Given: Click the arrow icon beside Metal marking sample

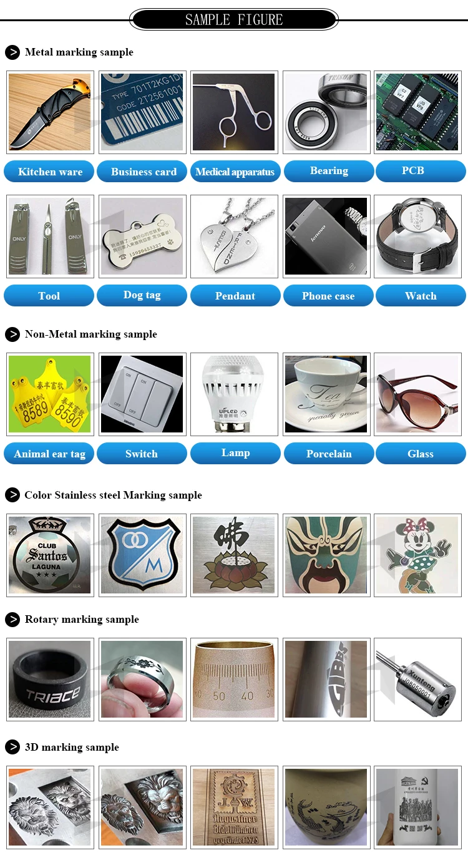Looking at the screenshot, I should click(x=12, y=52).
